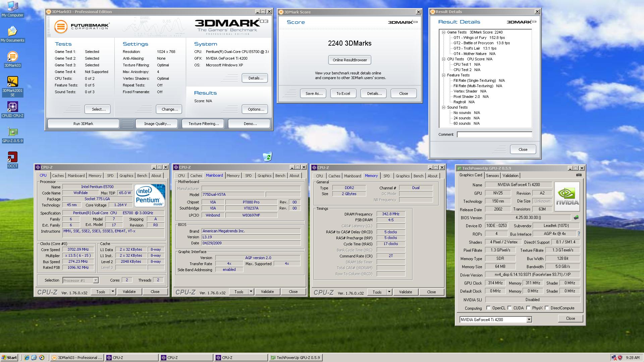Image resolution: width=644 pixels, height=362 pixels.
Task: Open CPUID CPU-Z desktop shortcut
Action: coord(12,110)
